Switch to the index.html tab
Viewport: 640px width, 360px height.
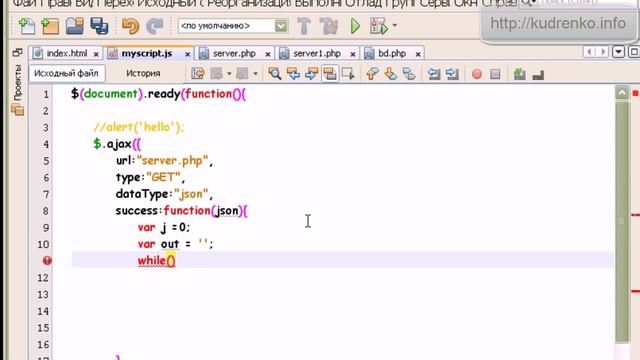coord(67,53)
